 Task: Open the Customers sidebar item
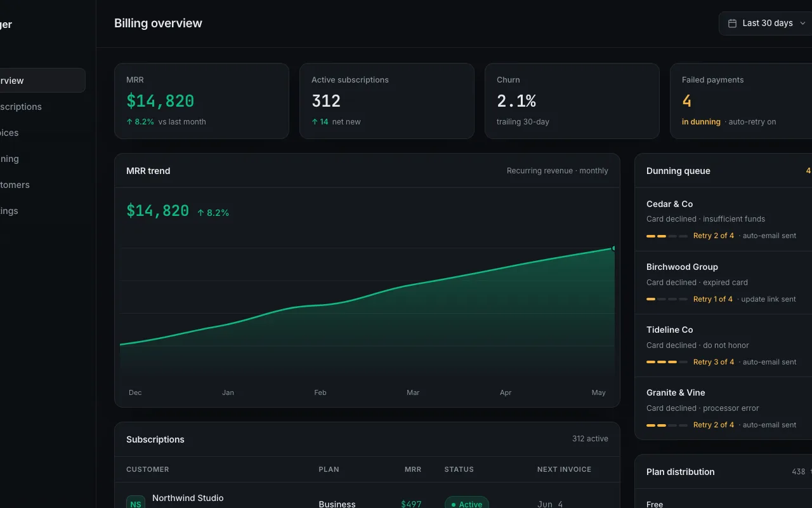tap(42, 185)
